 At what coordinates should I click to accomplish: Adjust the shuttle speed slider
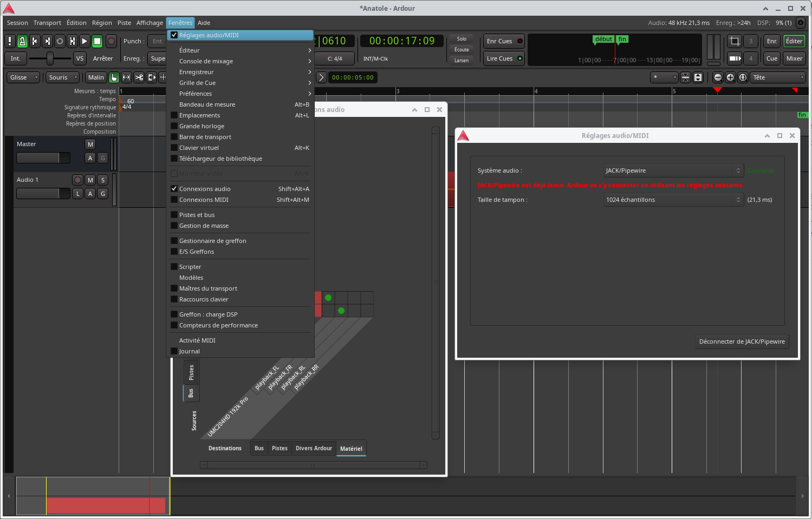(x=50, y=58)
